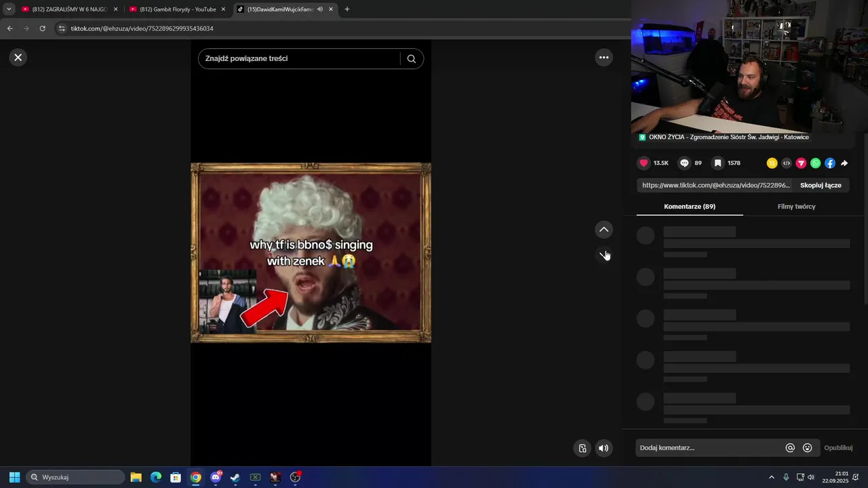Repost the video using yellow icon

tap(772, 163)
